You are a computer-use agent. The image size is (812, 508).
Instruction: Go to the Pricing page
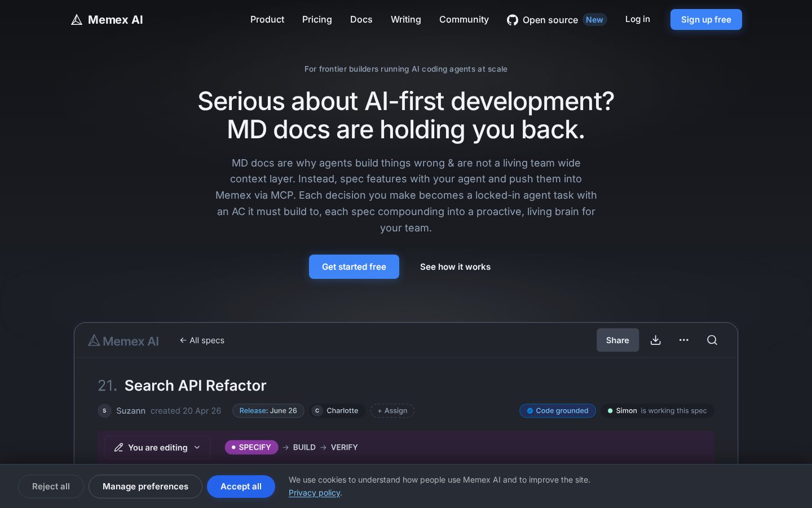tap(317, 19)
